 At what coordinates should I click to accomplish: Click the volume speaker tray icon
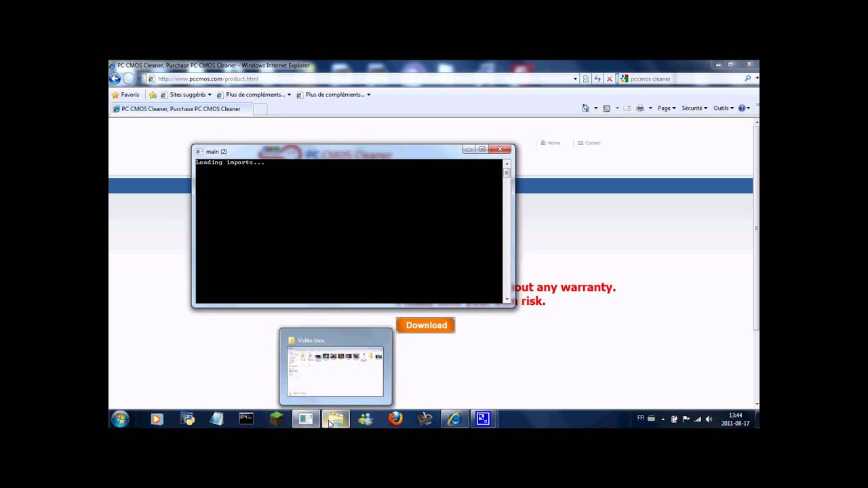(x=709, y=419)
